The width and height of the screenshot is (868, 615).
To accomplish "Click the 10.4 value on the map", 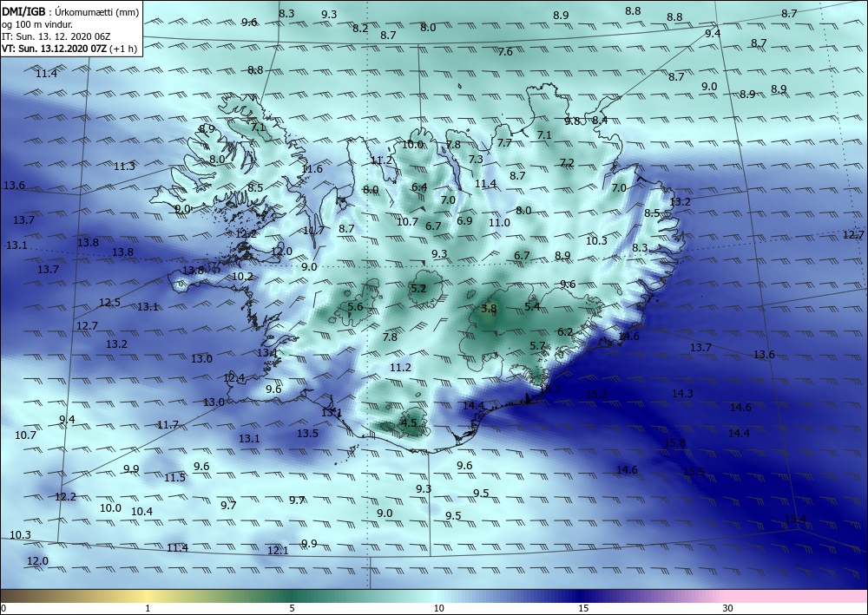I will pyautogui.click(x=141, y=512).
